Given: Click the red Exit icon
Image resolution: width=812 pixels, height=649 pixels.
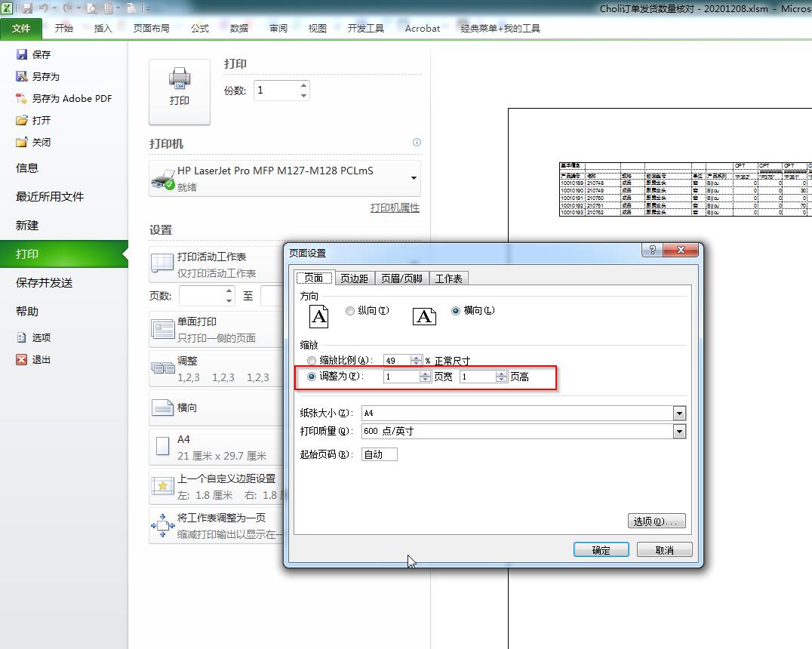Looking at the screenshot, I should click(22, 359).
